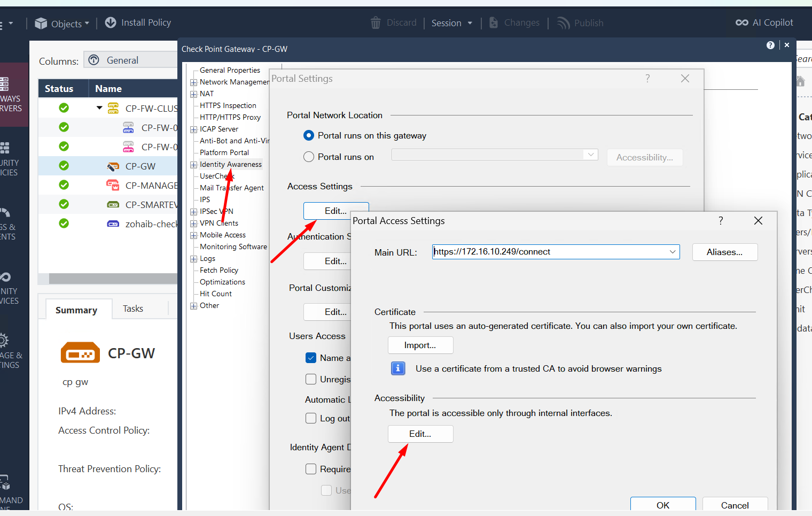Expand the Network Management tree node
This screenshot has width=812, height=516.
[x=194, y=82]
